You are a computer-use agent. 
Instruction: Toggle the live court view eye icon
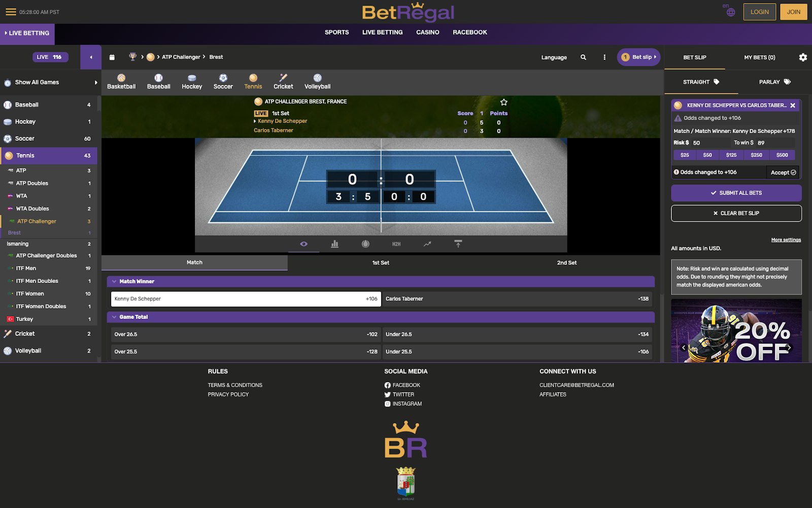click(303, 244)
